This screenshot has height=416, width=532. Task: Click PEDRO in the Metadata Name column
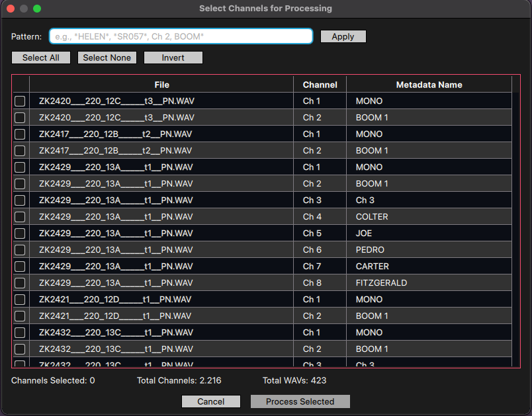(x=370, y=250)
